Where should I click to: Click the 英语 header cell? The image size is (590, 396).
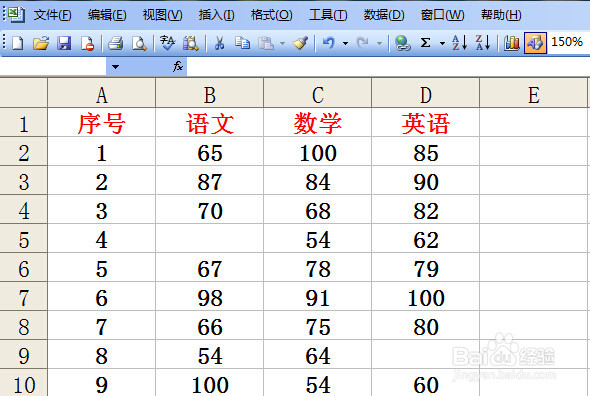(x=426, y=123)
